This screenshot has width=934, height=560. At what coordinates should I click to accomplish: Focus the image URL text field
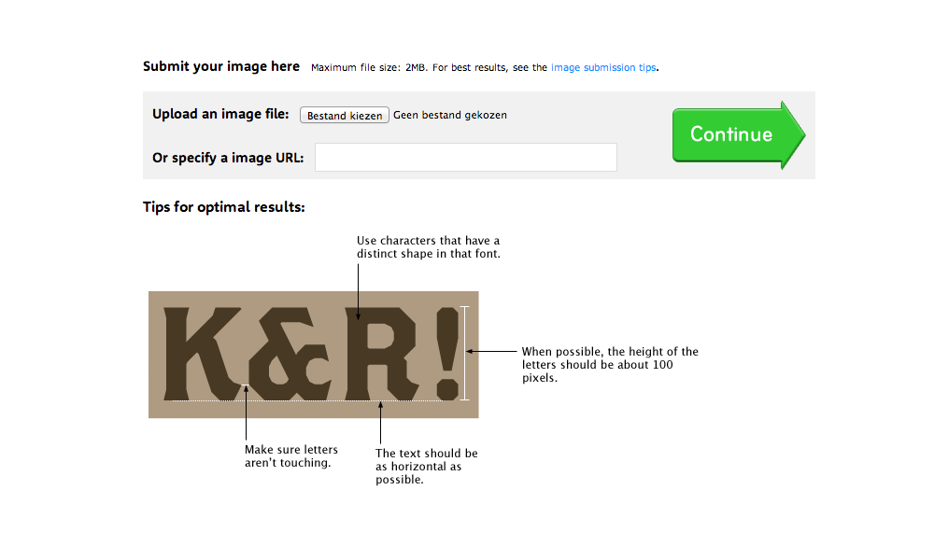point(466,157)
